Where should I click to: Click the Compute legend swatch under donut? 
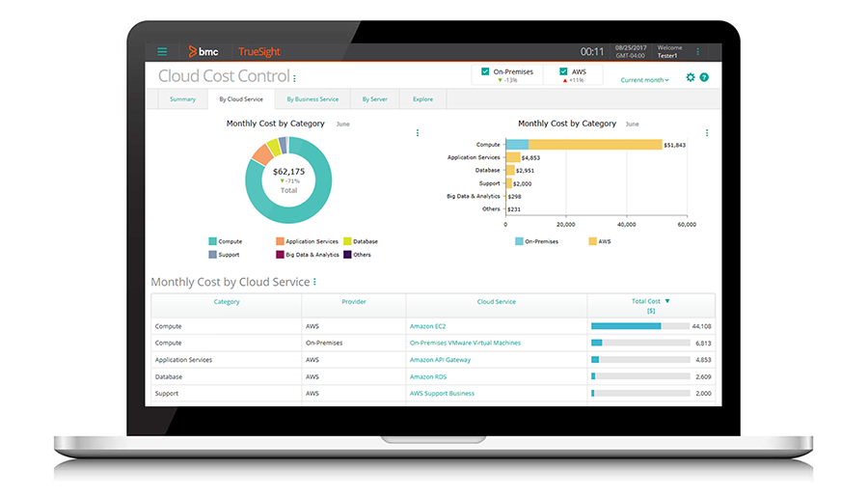[212, 241]
